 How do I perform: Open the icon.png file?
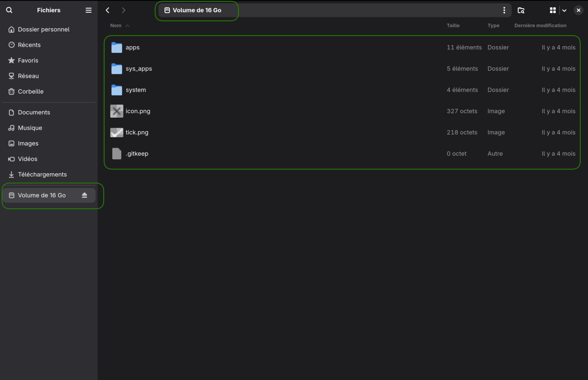(138, 111)
